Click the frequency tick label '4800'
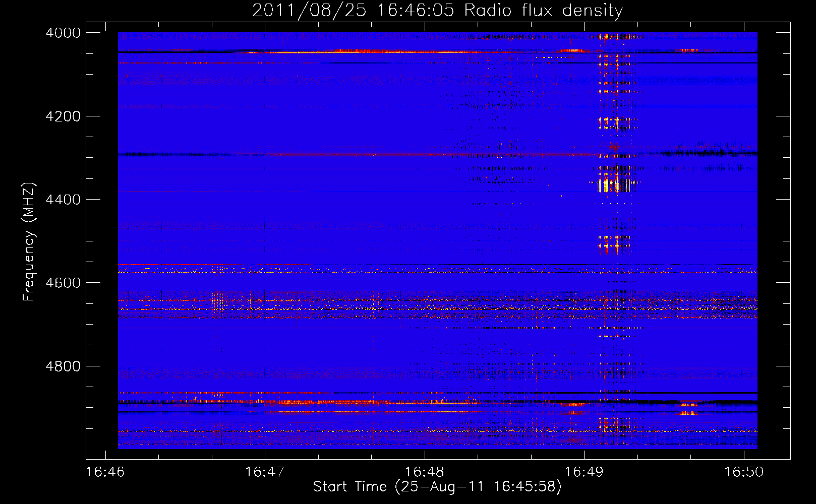Screen dimensions: 816x504 tap(63, 366)
